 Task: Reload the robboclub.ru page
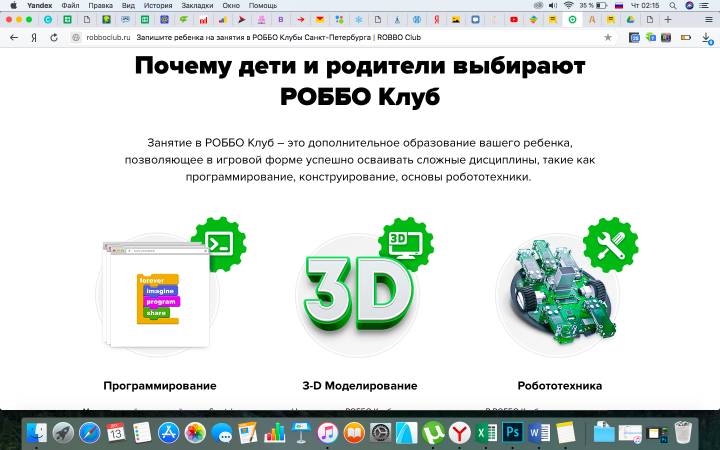click(54, 38)
